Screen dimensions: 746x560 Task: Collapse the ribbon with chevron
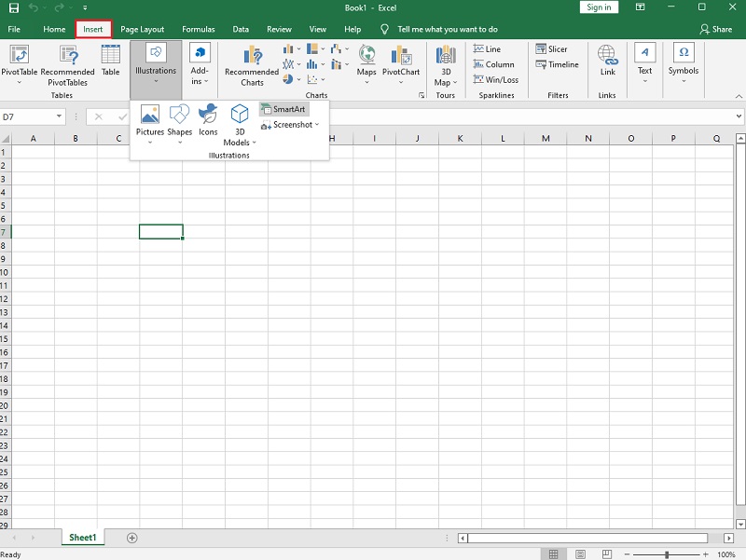click(739, 96)
